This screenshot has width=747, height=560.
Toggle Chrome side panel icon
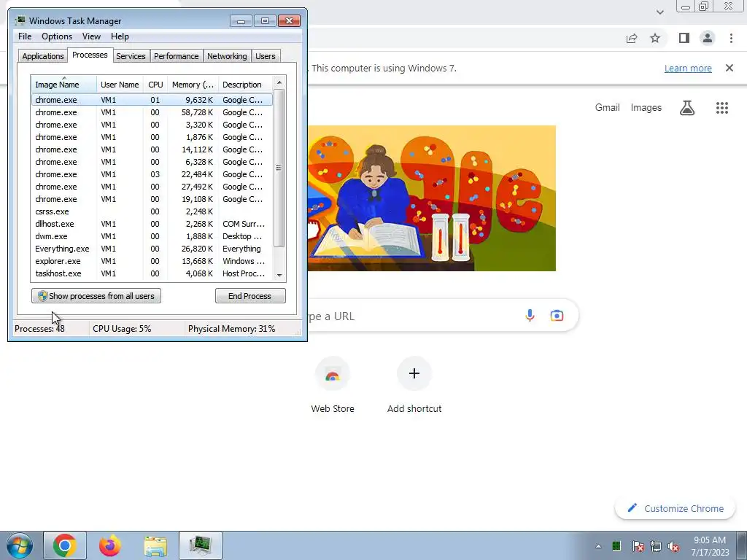(x=684, y=38)
